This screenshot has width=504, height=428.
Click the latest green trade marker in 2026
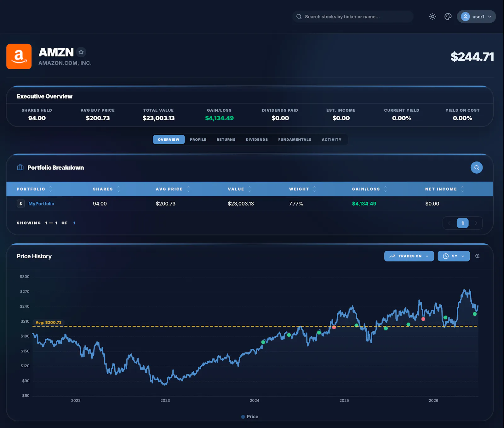tap(474, 314)
